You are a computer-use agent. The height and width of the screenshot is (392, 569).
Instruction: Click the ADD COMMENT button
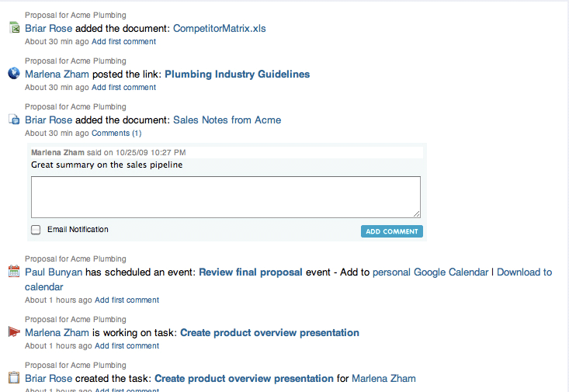point(391,231)
